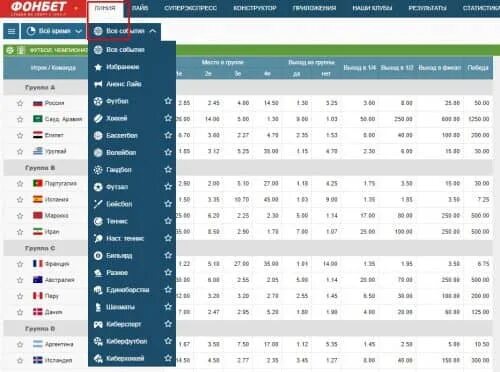500x372 pixels.
Task: Click the Chess icon in dropdown
Action: tap(98, 307)
